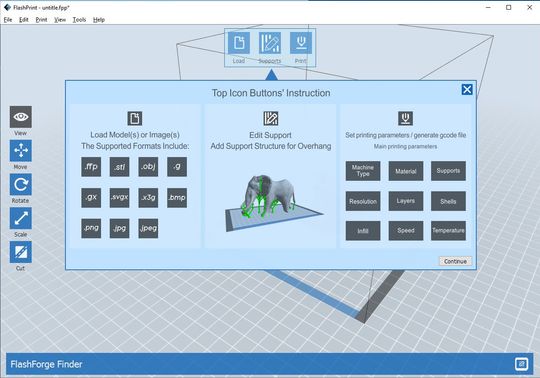Click the .obj format tile

click(148, 167)
